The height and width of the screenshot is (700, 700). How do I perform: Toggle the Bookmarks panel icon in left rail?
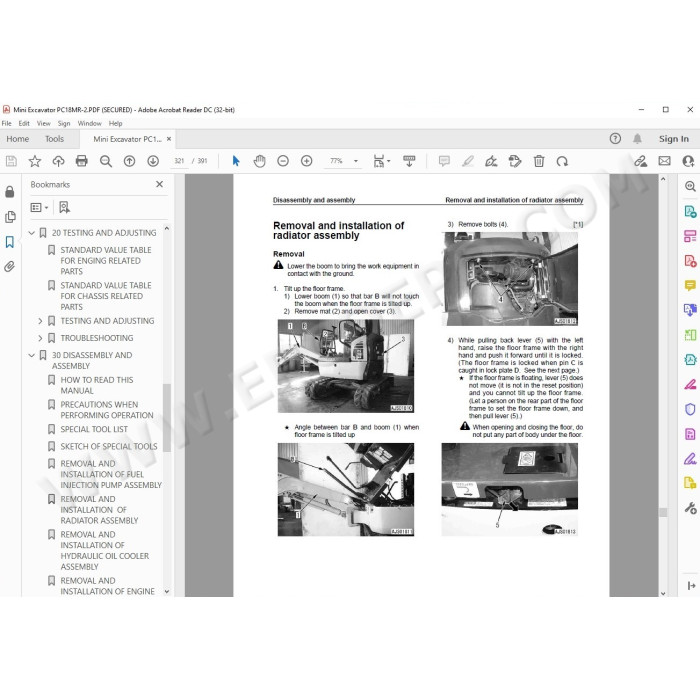(x=9, y=242)
